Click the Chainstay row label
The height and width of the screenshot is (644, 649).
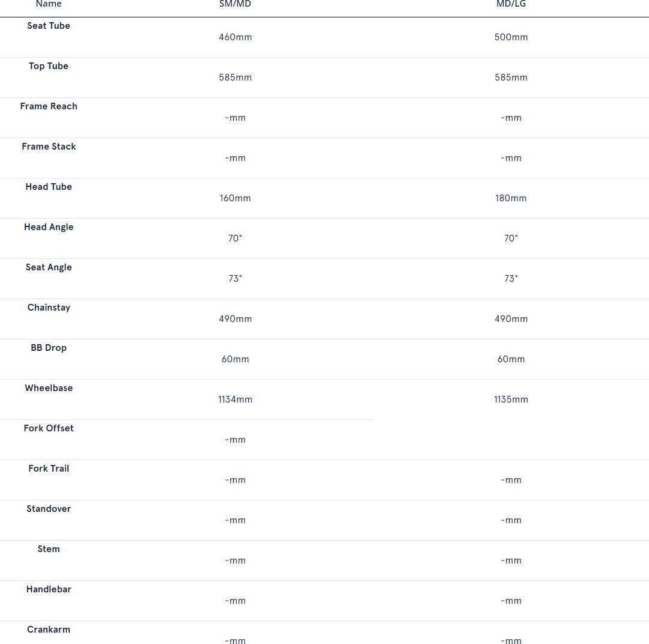point(49,308)
